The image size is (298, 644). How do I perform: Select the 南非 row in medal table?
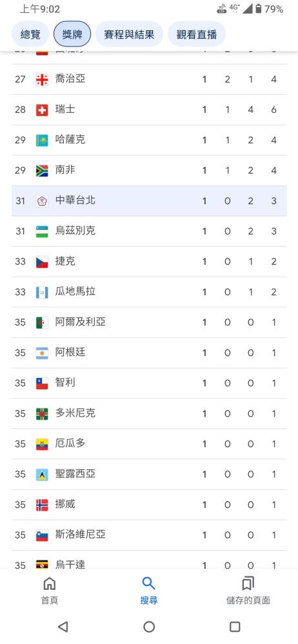(149, 171)
